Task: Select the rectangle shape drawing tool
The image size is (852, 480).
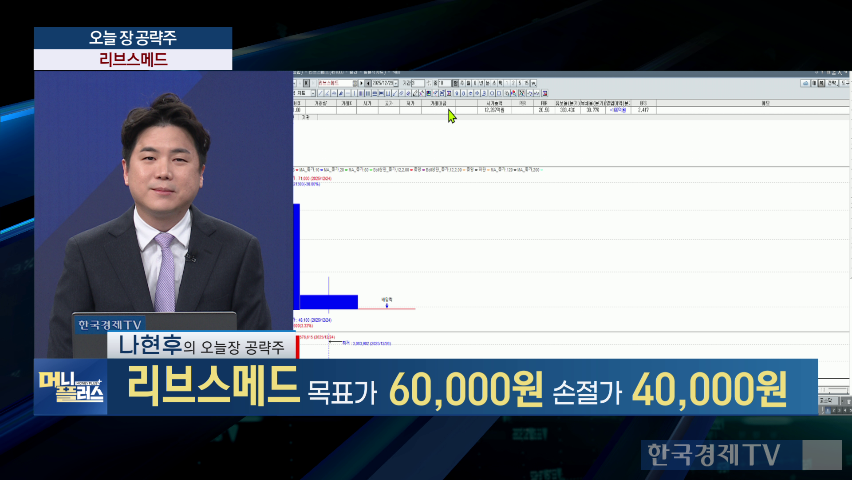Action: [x=499, y=93]
